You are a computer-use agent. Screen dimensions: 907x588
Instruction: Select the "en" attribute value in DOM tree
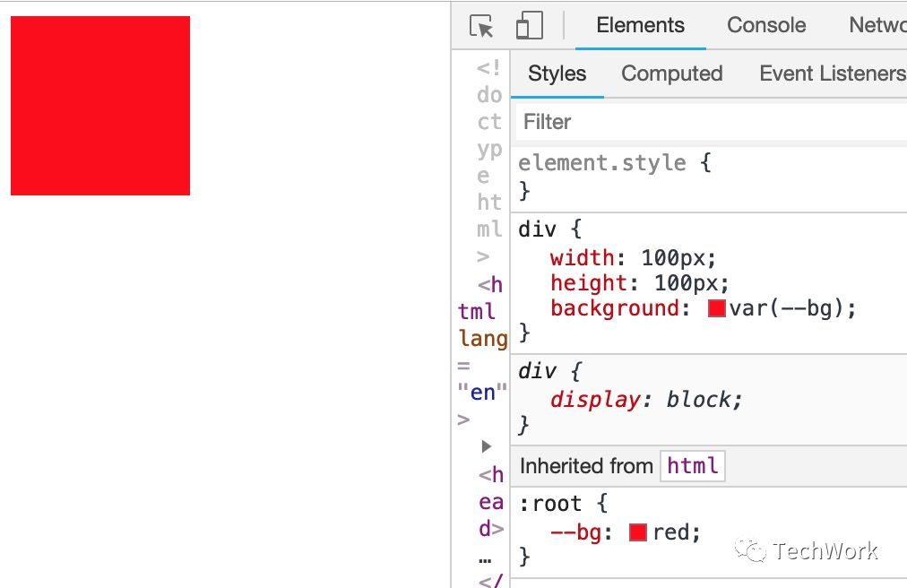(x=482, y=393)
